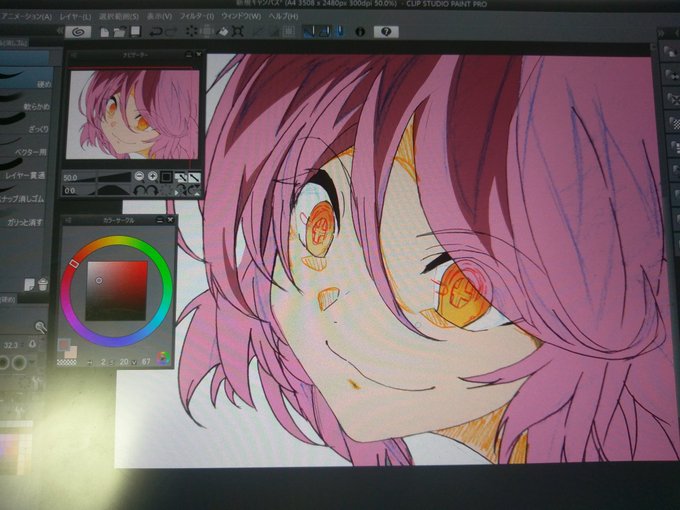Click the Navigator preview thumbnail
The width and height of the screenshot is (680, 510).
pos(133,114)
